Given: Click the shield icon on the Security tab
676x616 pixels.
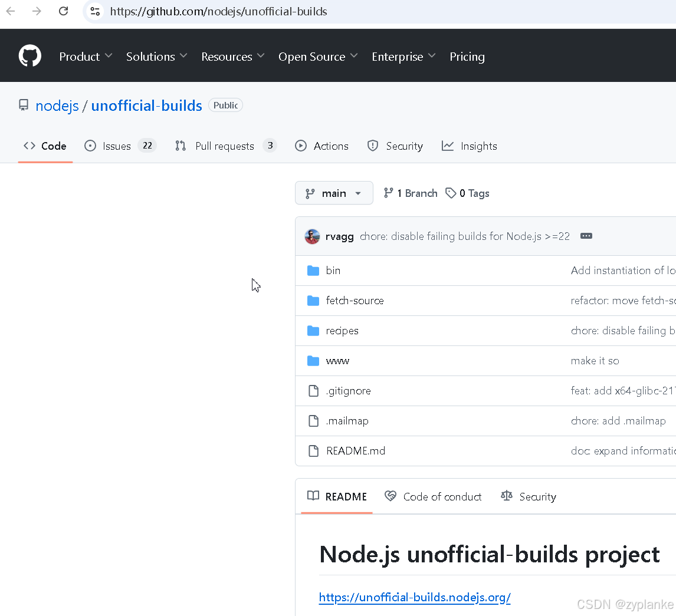Looking at the screenshot, I should pos(372,146).
